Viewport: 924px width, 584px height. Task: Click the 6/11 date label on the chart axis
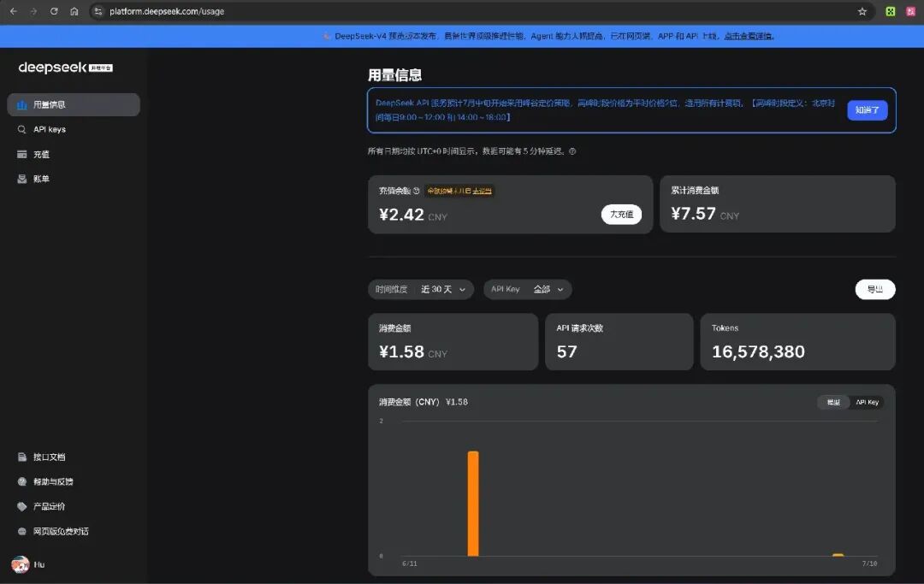[x=410, y=563]
